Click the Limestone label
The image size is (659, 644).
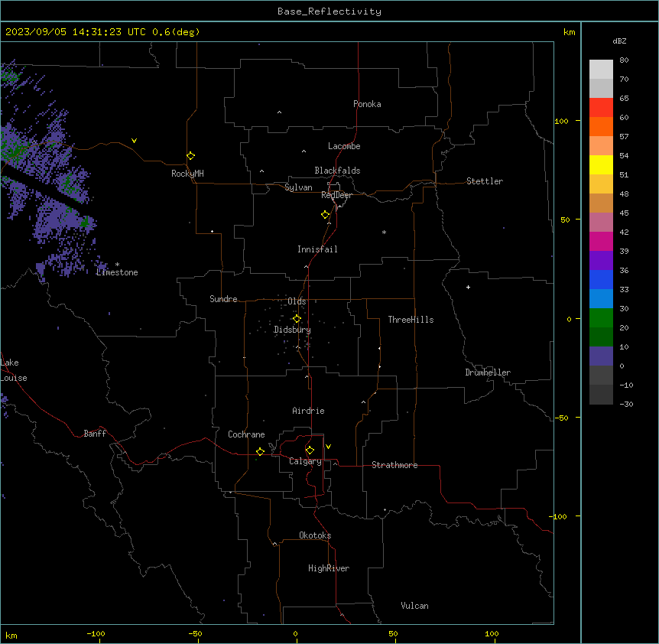tap(117, 272)
